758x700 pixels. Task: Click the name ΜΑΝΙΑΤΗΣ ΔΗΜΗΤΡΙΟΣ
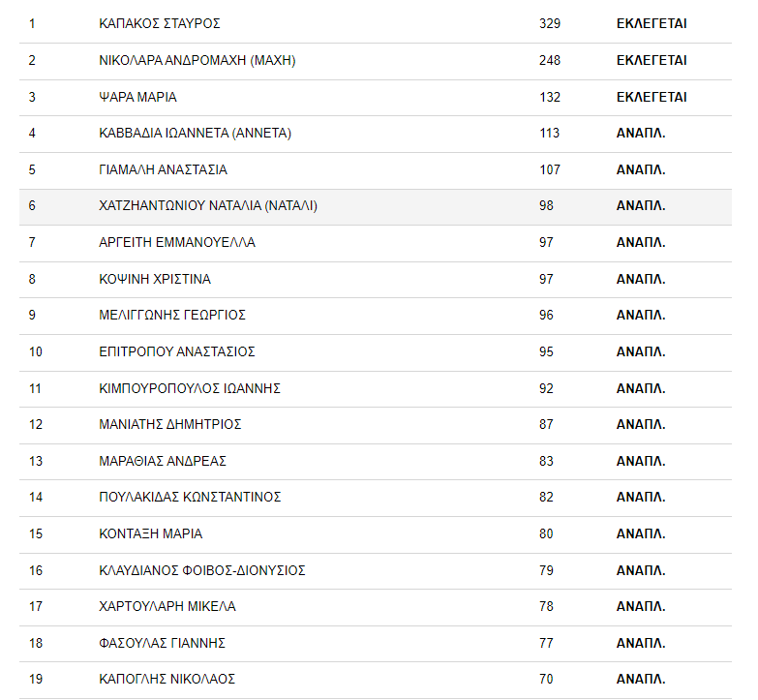tap(170, 424)
